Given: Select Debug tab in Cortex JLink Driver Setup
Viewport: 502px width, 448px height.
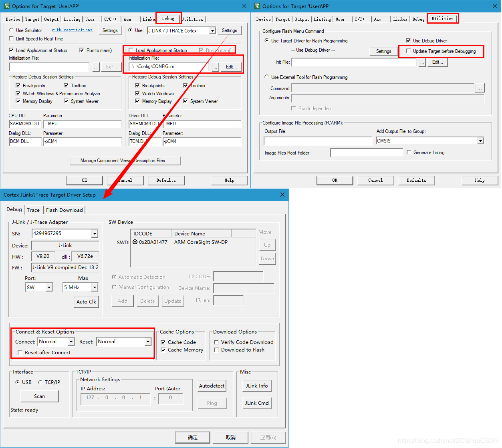Looking at the screenshot, I should [14, 209].
